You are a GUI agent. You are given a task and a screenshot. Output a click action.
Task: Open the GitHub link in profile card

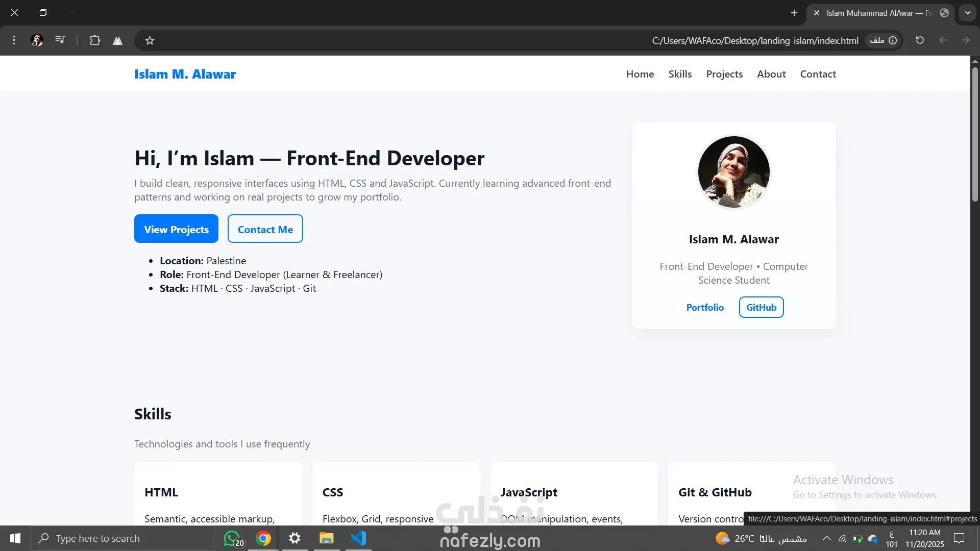(761, 307)
